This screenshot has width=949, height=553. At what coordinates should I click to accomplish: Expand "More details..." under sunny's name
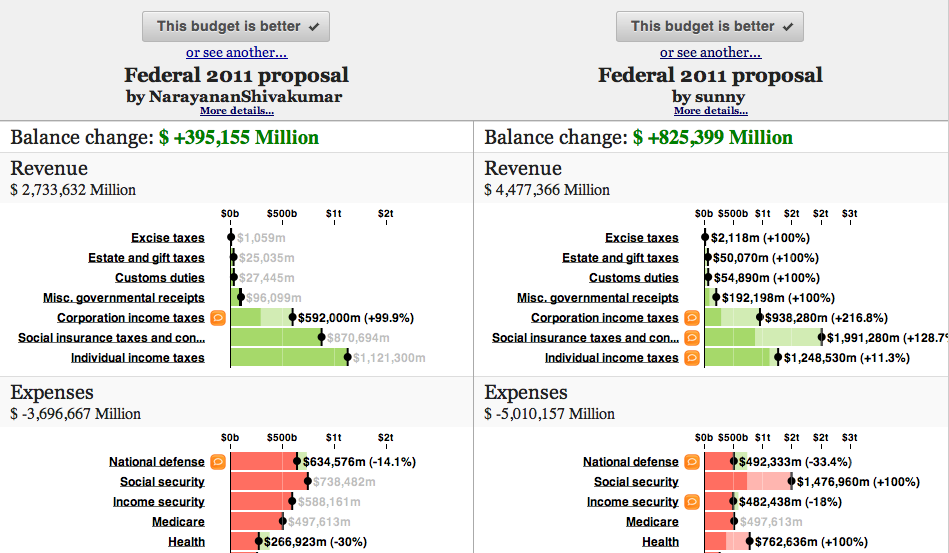(x=710, y=111)
